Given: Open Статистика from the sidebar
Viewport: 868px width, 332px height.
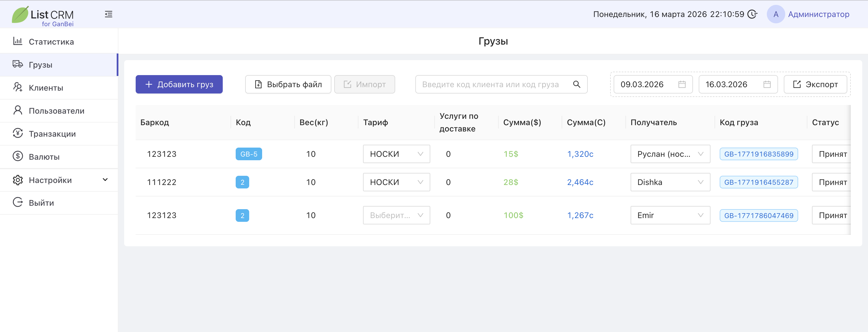Looking at the screenshot, I should click(51, 42).
